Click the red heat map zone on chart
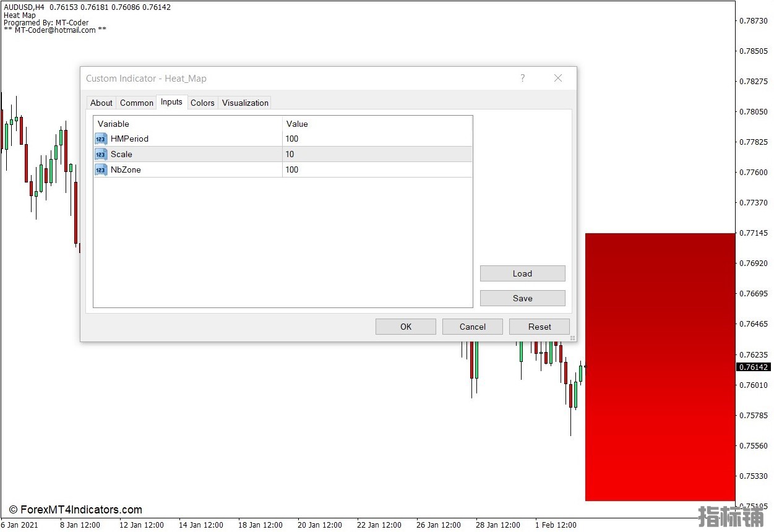 coord(660,367)
